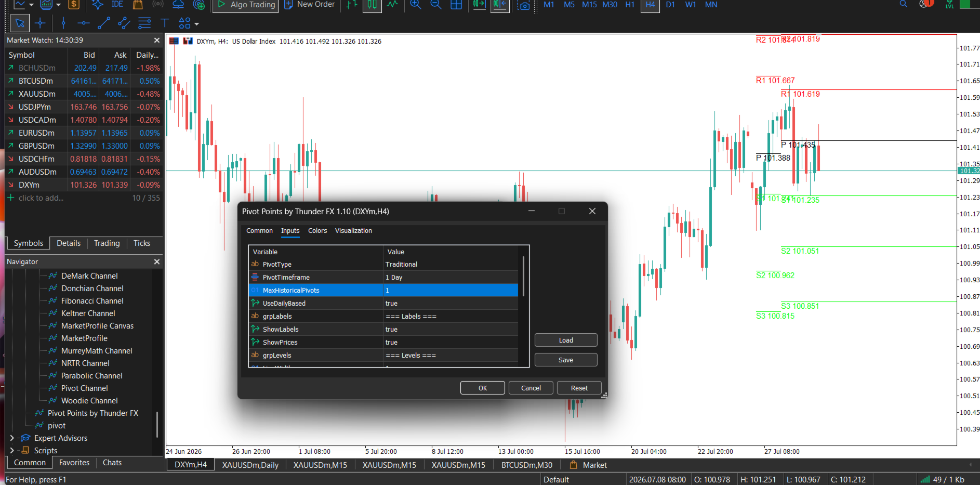Open the Ticks tab in Market Watch
Image resolution: width=980 pixels, height=485 pixels.
142,243
